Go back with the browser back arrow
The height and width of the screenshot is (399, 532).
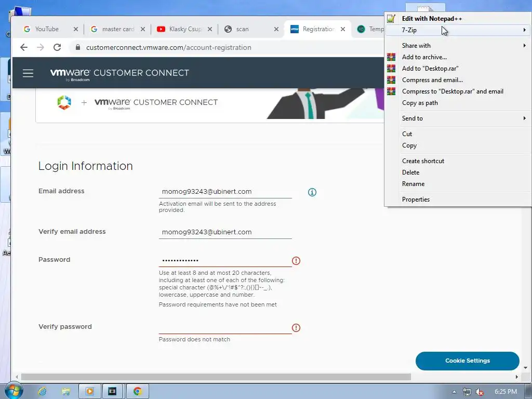24,47
